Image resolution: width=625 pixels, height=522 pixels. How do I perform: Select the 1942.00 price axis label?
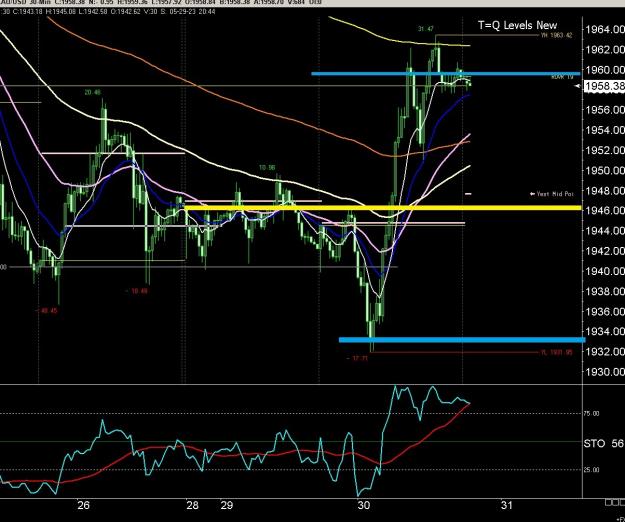pos(604,251)
